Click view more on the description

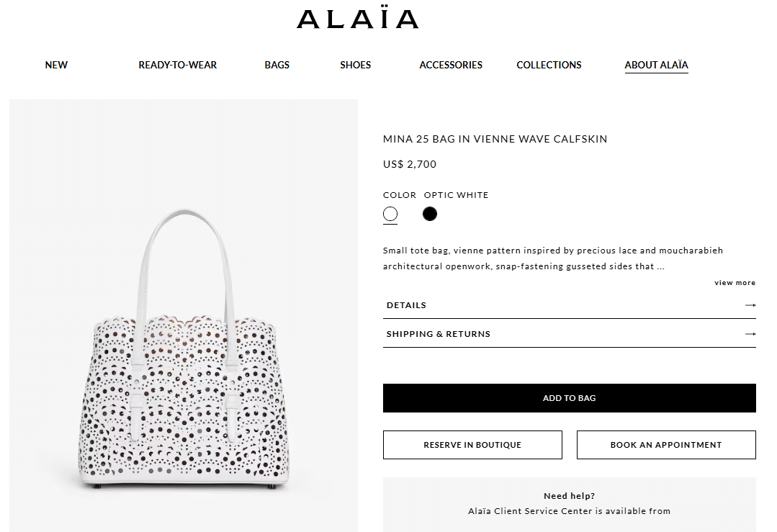pyautogui.click(x=735, y=283)
